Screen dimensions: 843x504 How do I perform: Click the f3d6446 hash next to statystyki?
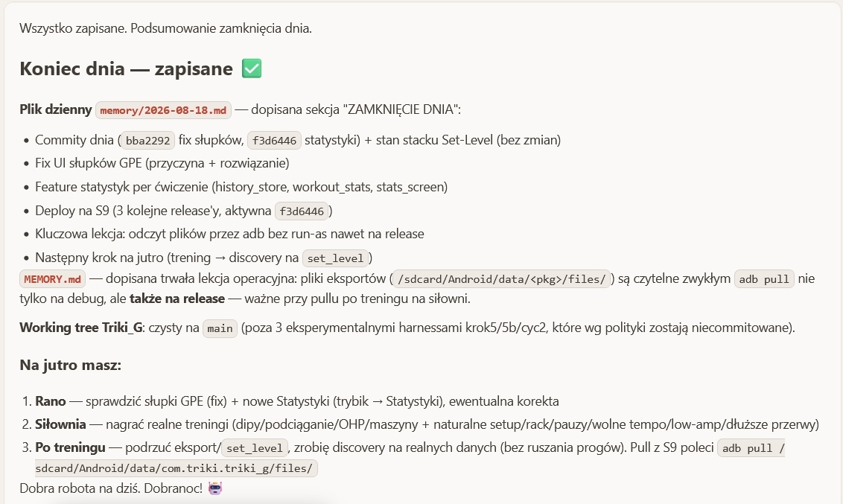click(274, 140)
